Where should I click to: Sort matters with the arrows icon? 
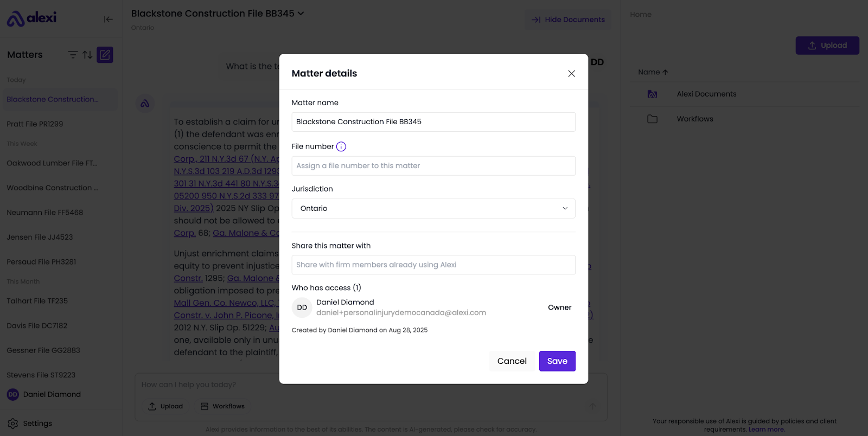[x=87, y=55]
